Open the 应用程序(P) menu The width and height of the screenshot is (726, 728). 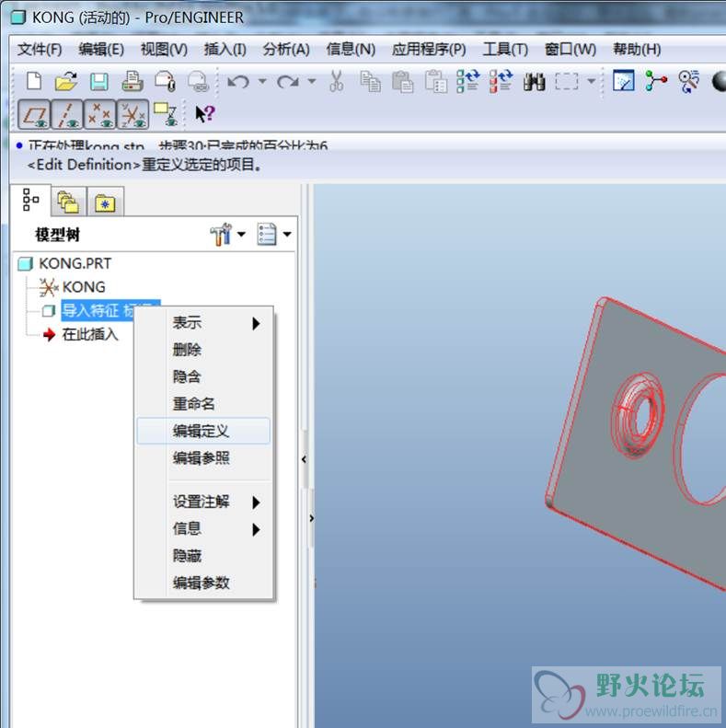pos(429,49)
